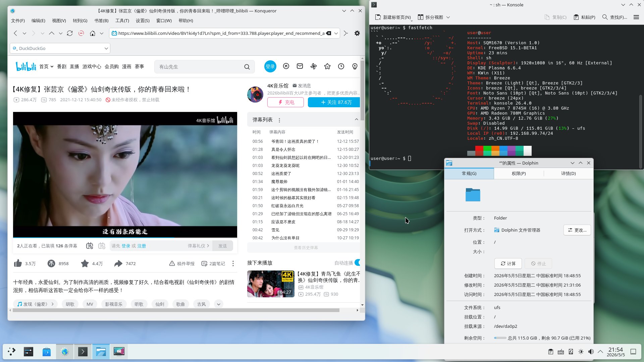Screen dimensions: 644x362
Task: Click the 4K音乐馆 uploader avatar
Action: (255, 94)
